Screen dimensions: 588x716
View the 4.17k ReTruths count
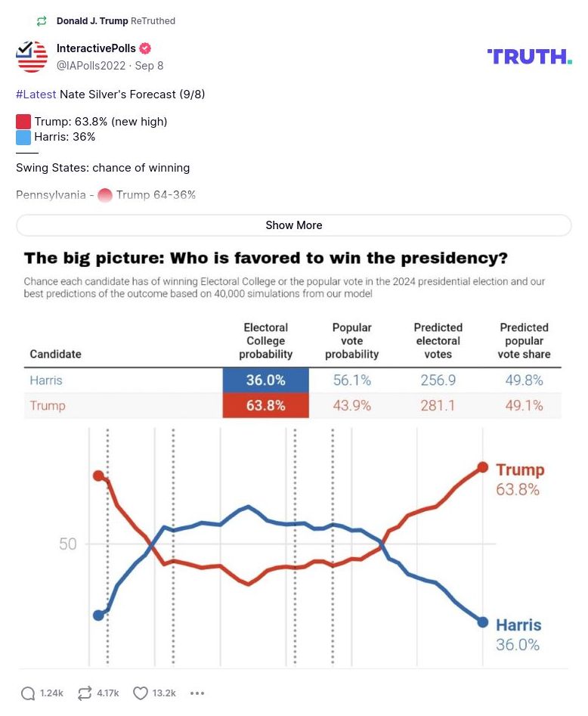(x=110, y=693)
